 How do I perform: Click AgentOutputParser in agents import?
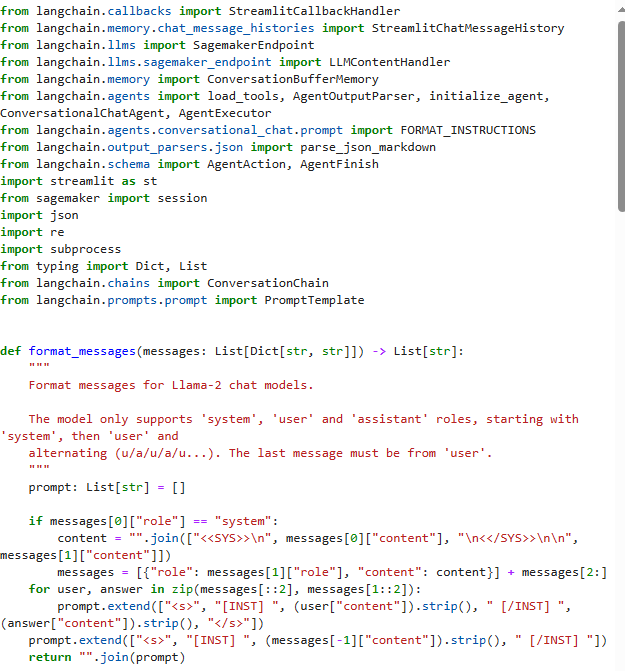pos(353,96)
